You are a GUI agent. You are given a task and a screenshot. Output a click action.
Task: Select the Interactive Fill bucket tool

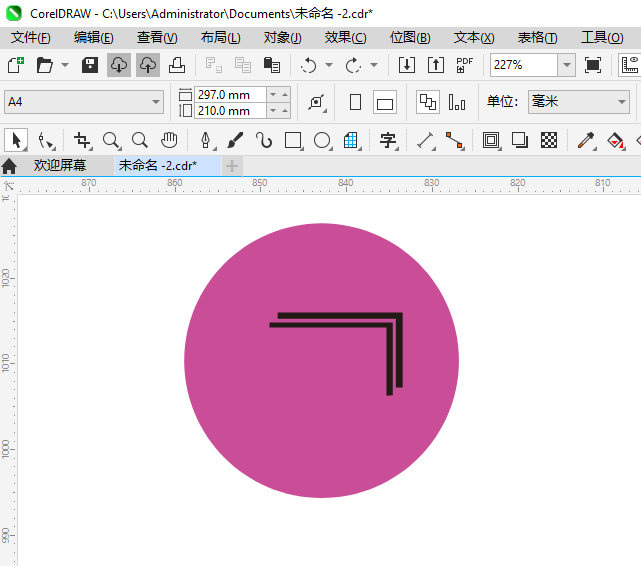pos(615,141)
